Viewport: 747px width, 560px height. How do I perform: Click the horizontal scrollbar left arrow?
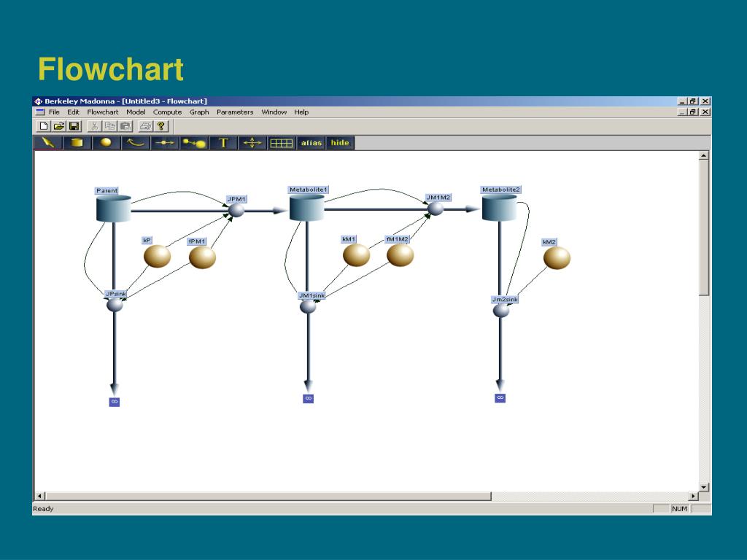pyautogui.click(x=40, y=496)
